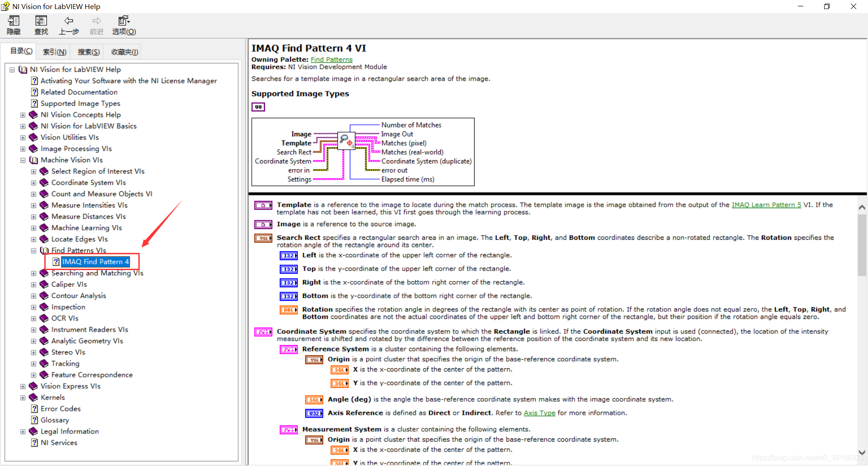Open the 收藏夹 favorites tab

pyautogui.click(x=125, y=52)
